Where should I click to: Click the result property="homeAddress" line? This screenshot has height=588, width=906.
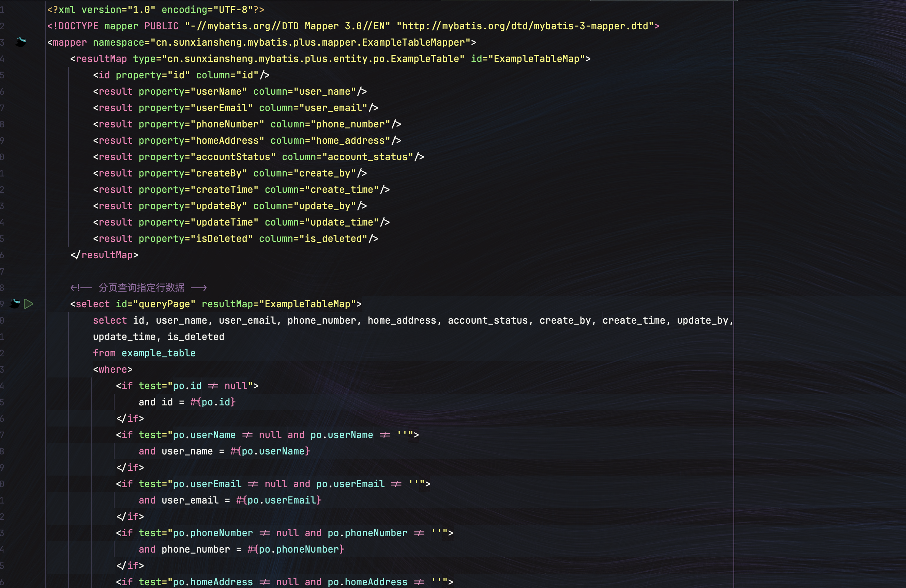click(247, 140)
